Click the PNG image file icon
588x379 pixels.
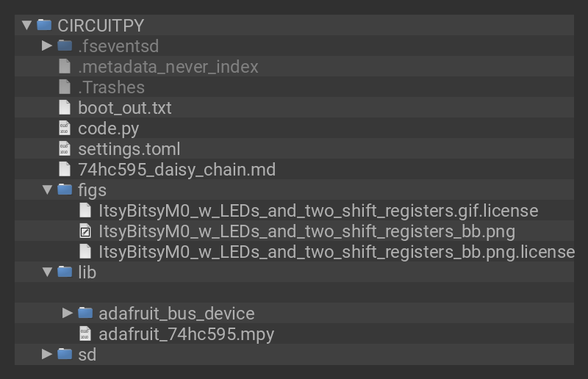tap(85, 231)
